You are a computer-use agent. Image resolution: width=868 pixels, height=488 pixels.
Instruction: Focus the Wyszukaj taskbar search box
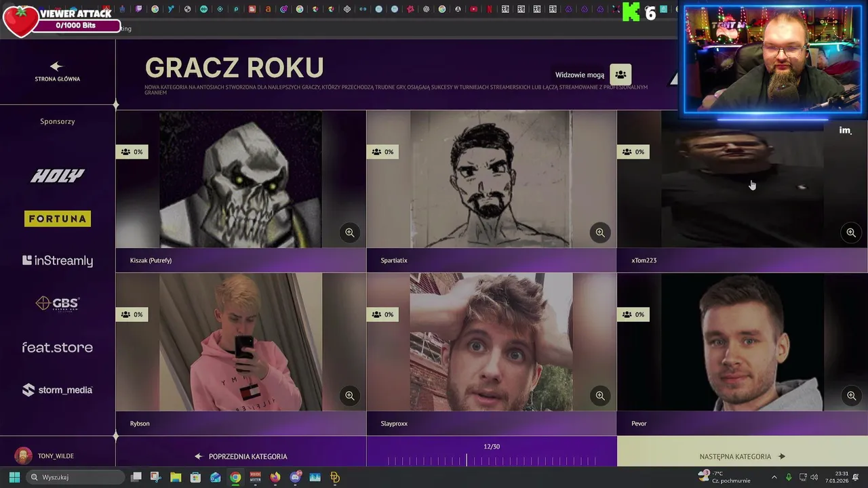click(x=76, y=477)
